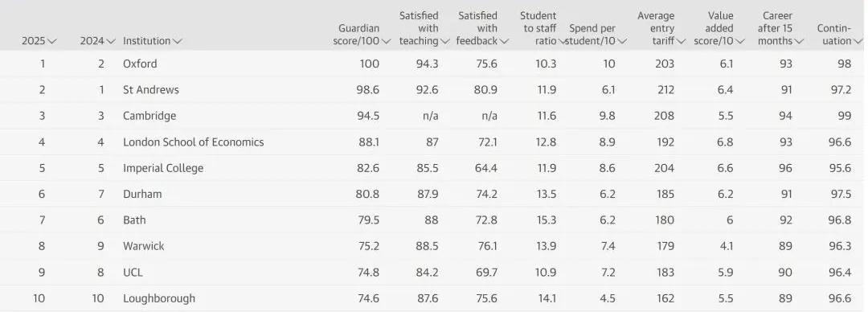Sort by Student to staff ratio arrow
The height and width of the screenshot is (312, 868).
pos(562,41)
